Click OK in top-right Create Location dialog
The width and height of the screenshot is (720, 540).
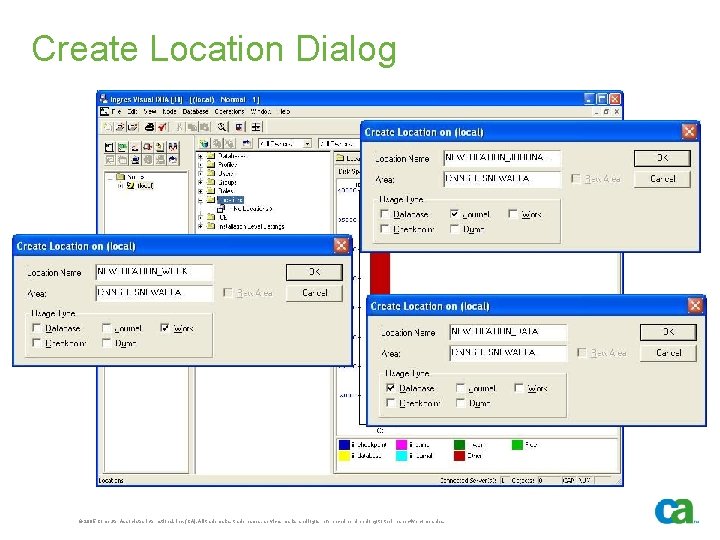click(x=662, y=158)
